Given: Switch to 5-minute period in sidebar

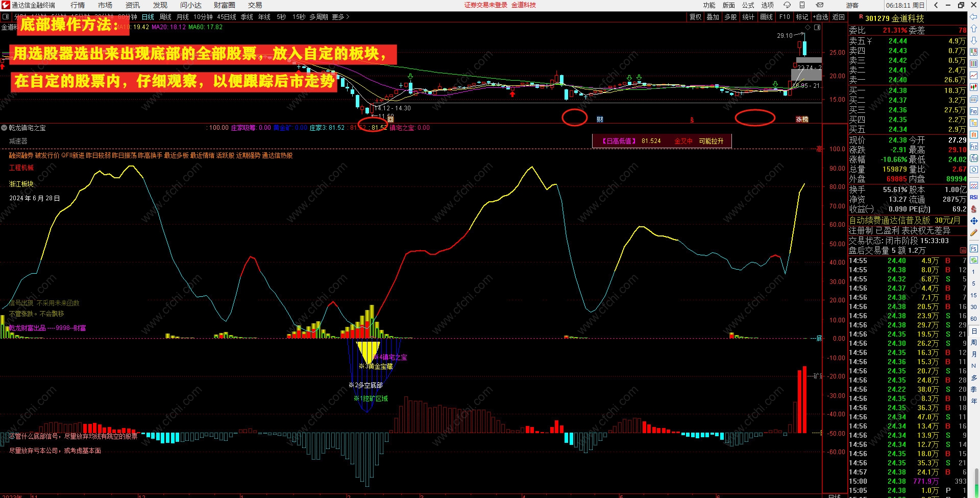Looking at the screenshot, I should [974, 283].
